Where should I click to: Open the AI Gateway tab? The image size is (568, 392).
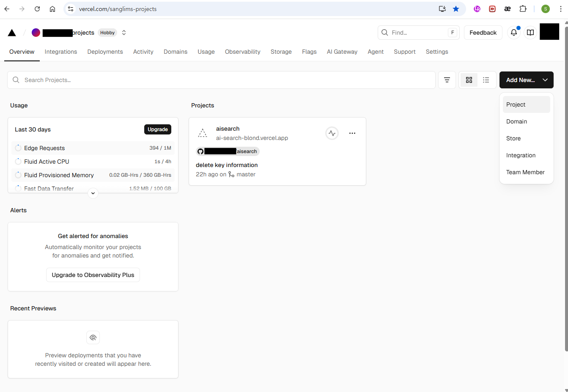[x=342, y=52]
